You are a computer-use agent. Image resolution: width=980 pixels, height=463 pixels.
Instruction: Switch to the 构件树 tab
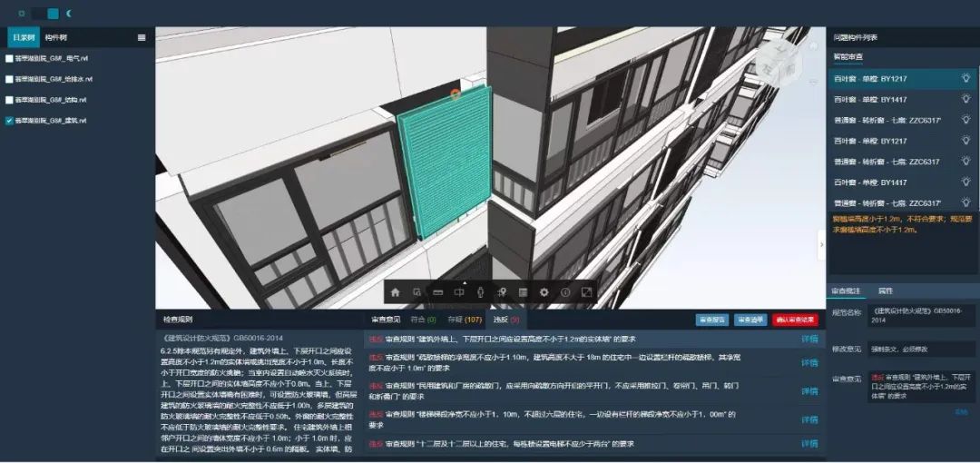pos(55,37)
